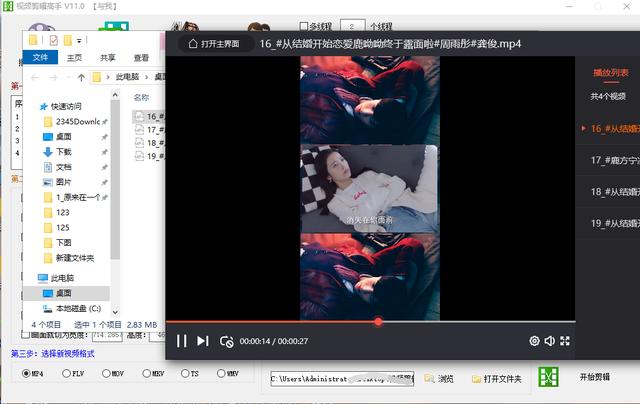Image resolution: width=640 pixels, height=404 pixels.
Task: Tick the 画面裁切为宽度 checkbox
Action: (x=25, y=335)
